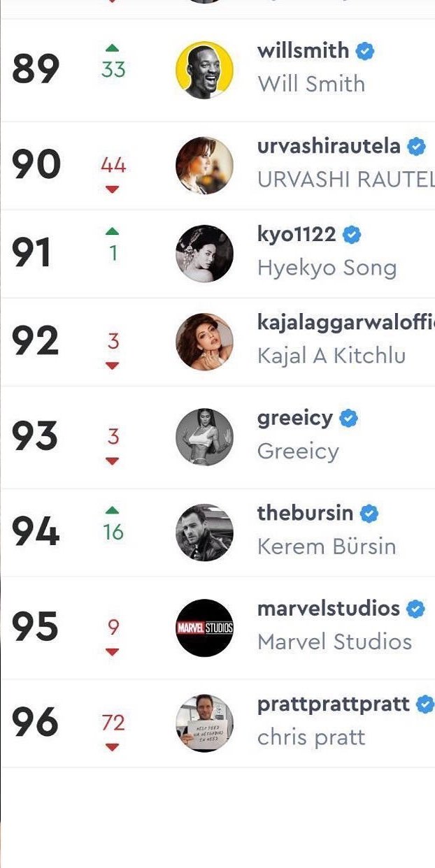Open urvashirautela profile avatar
435x868 pixels.
coord(204,165)
